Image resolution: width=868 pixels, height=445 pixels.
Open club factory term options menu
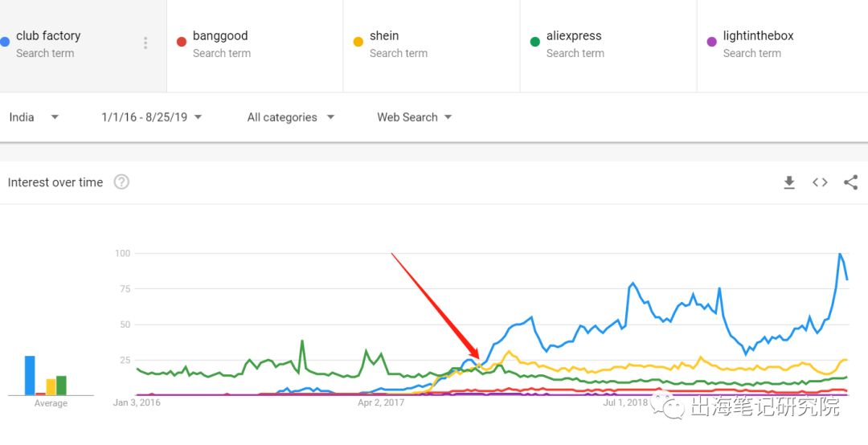(145, 43)
